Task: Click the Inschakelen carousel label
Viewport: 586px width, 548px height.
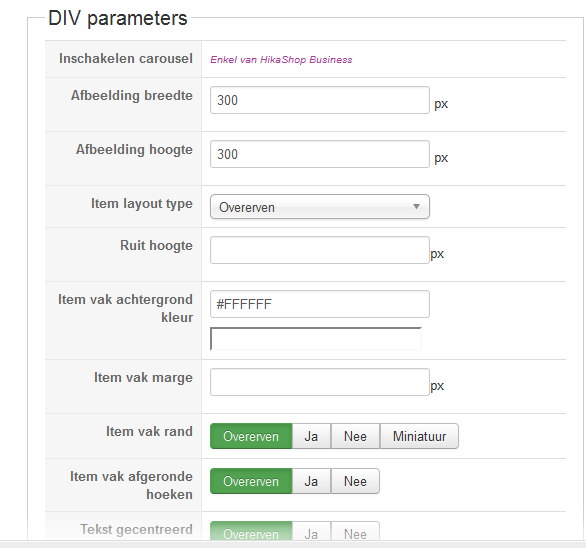Action: coord(126,59)
